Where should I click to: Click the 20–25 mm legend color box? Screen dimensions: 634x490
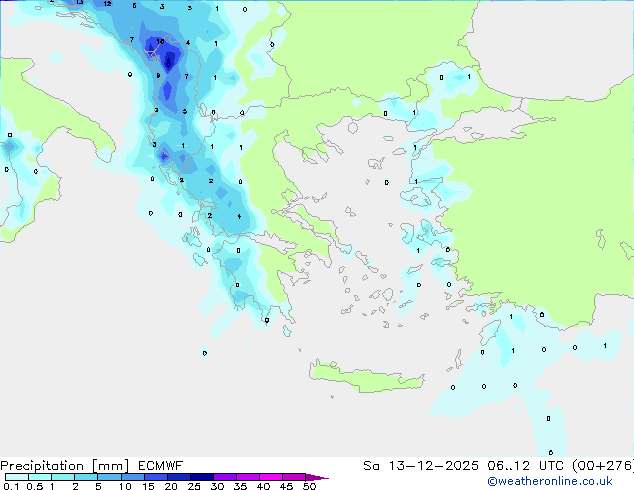click(178, 477)
